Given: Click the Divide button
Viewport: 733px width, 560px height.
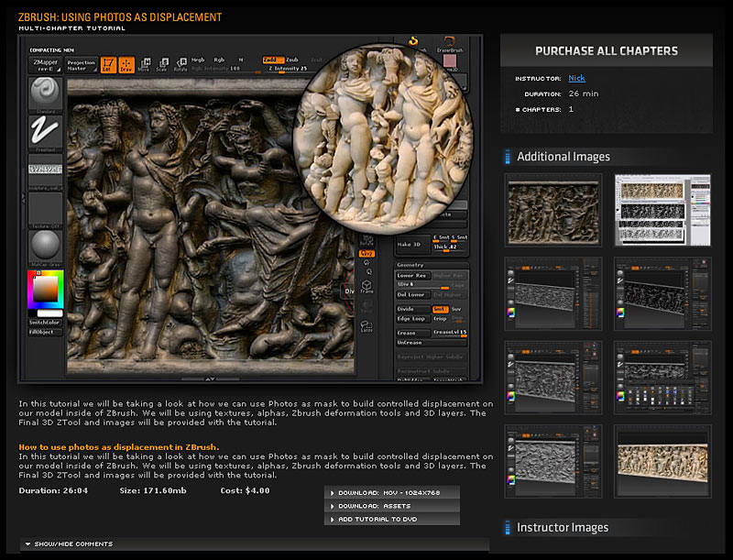Looking at the screenshot, I should tap(413, 309).
